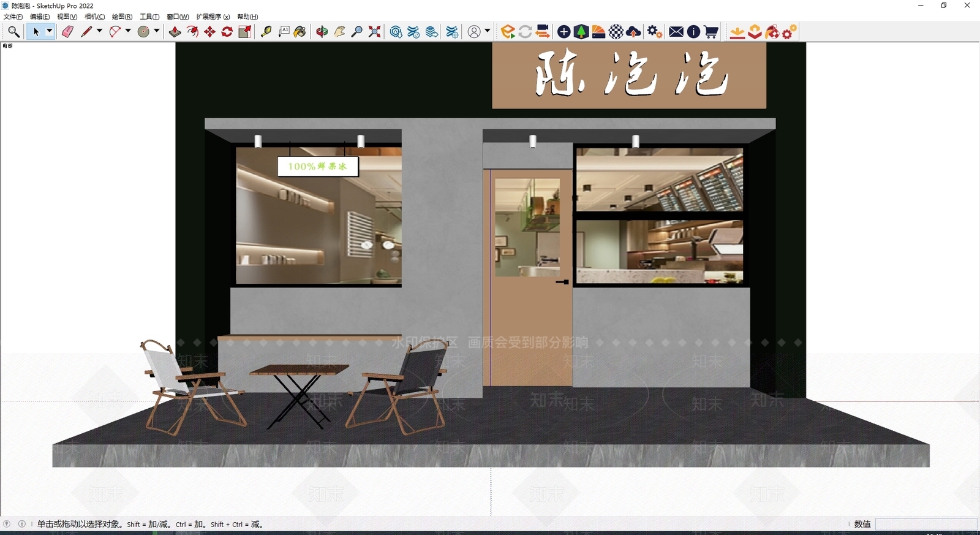The image size is (980, 535).
Task: Activate the Arc drawing tool
Action: (x=115, y=31)
